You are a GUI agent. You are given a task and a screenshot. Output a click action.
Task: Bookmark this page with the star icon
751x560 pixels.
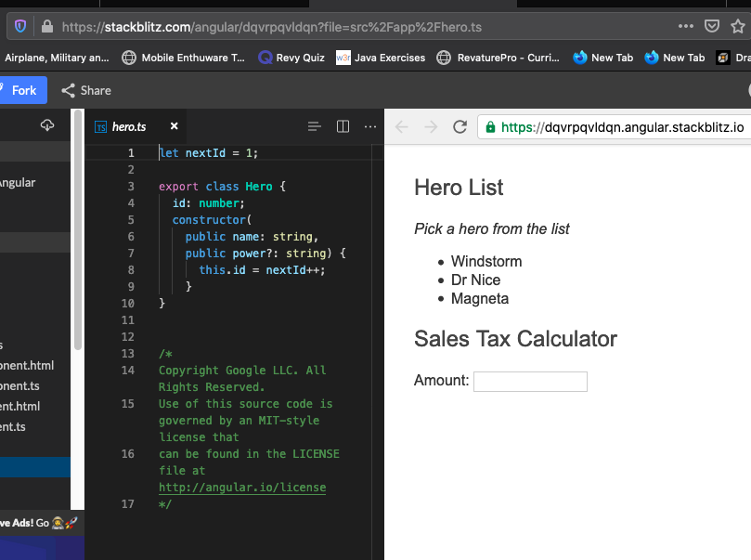coord(738,26)
